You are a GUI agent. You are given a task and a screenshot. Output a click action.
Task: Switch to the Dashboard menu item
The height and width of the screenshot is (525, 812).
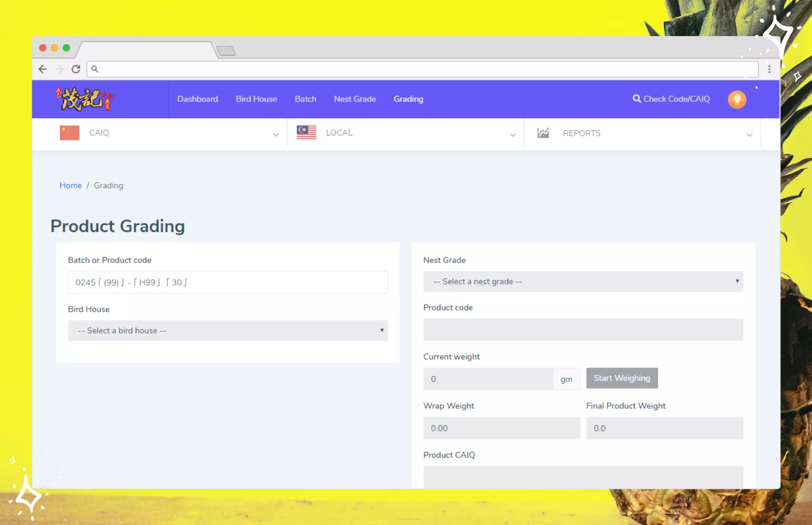tap(198, 99)
